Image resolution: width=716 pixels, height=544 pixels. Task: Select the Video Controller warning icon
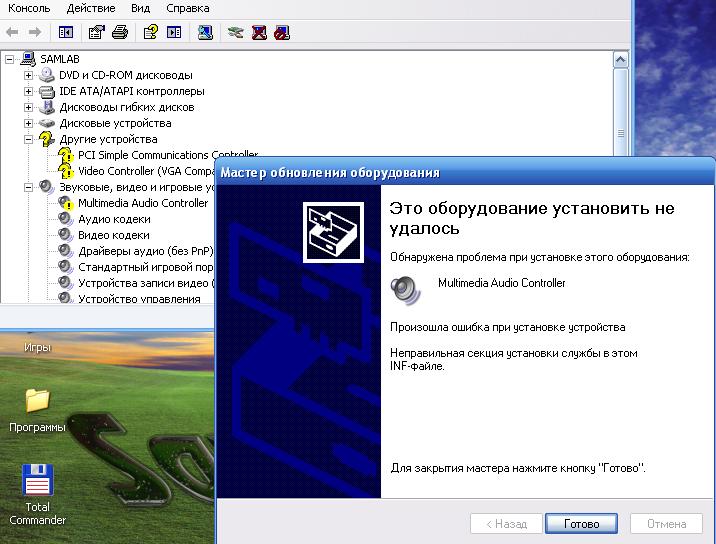pos(66,171)
